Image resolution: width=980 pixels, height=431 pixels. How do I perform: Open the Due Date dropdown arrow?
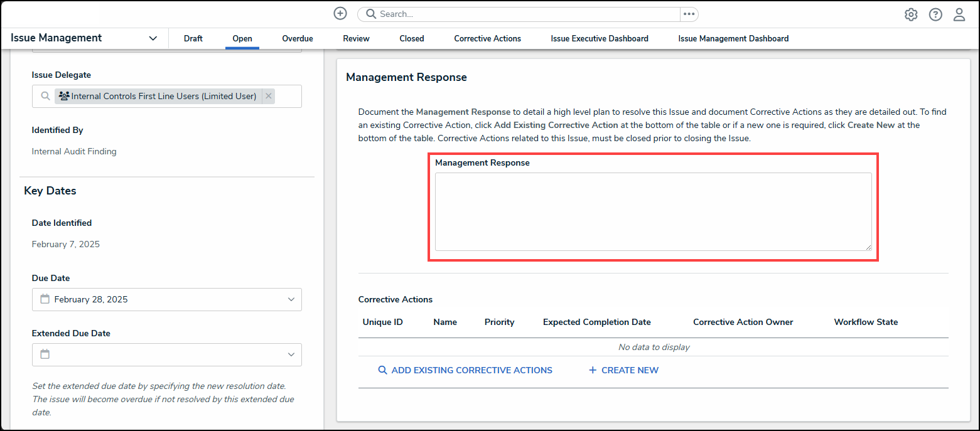click(x=291, y=299)
